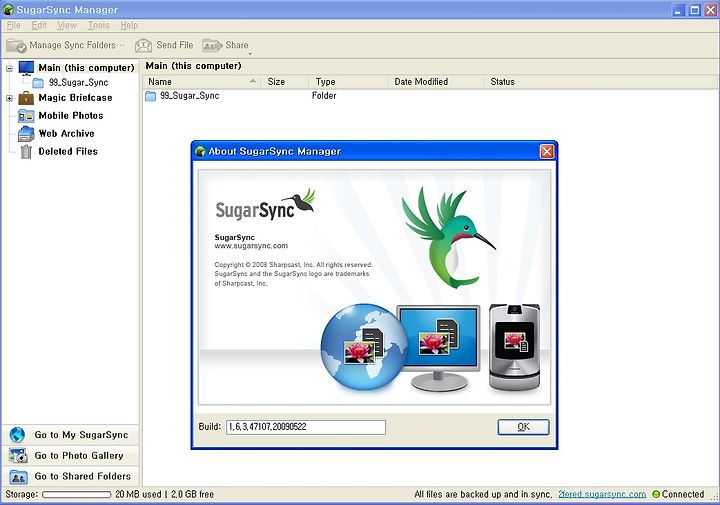Sort by the Status column header
The width and height of the screenshot is (720, 505).
pyautogui.click(x=601, y=82)
